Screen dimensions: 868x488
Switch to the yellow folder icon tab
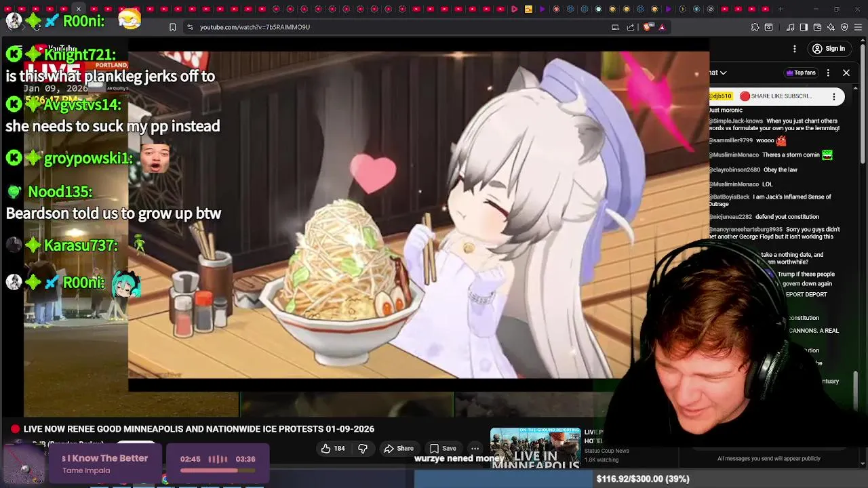pos(528,9)
